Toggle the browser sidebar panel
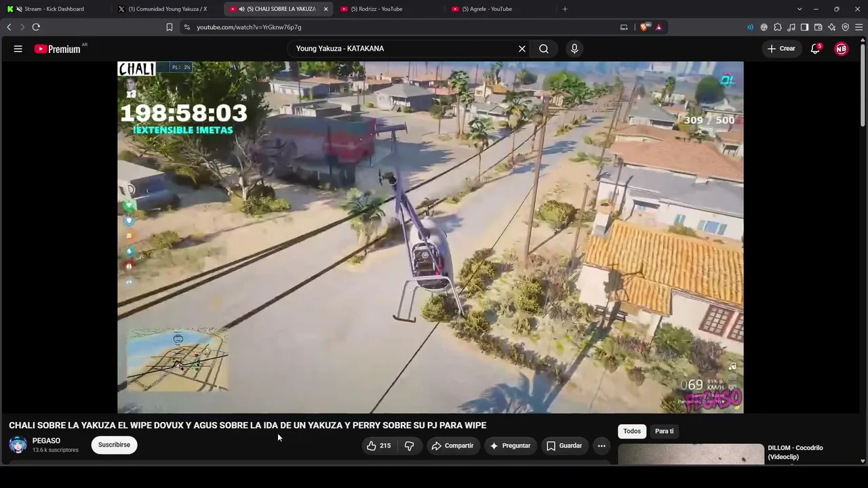Viewport: 868px width, 488px height. (804, 27)
